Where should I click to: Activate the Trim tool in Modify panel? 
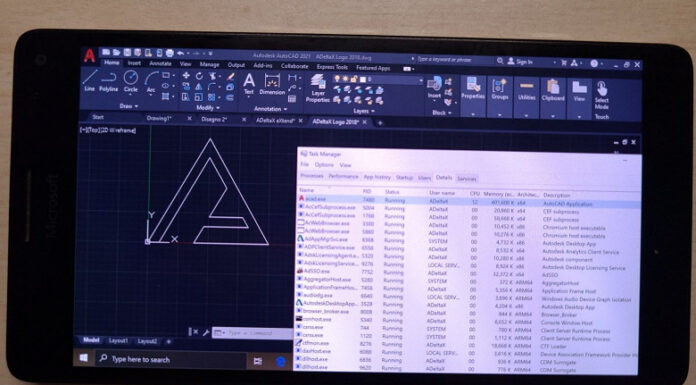pyautogui.click(x=213, y=76)
